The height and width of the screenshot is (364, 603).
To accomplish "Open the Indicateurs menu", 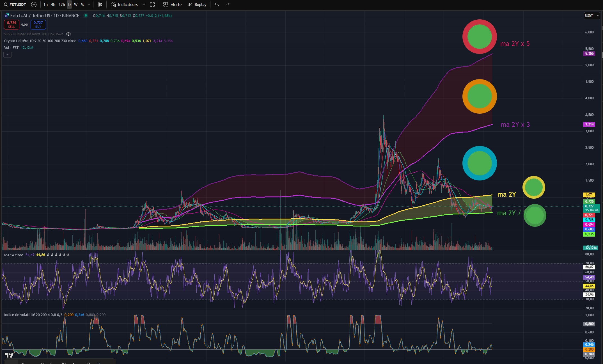I will [x=124, y=4].
